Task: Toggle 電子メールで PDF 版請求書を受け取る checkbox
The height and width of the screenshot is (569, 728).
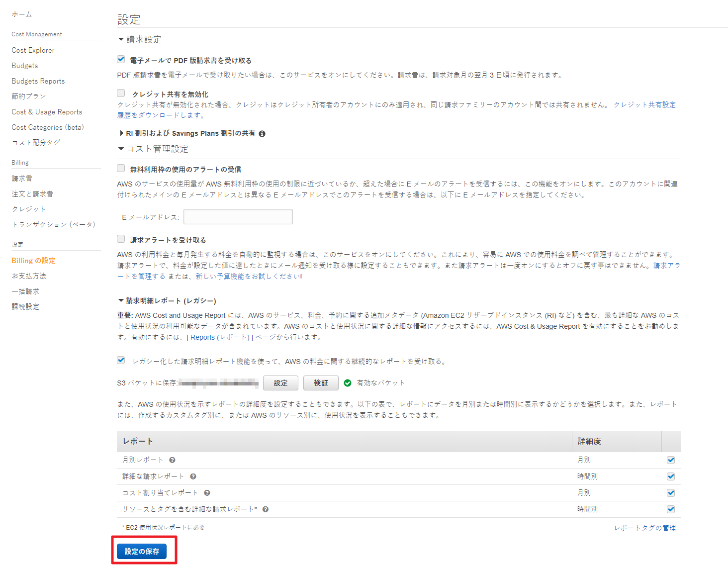Action: [x=121, y=59]
